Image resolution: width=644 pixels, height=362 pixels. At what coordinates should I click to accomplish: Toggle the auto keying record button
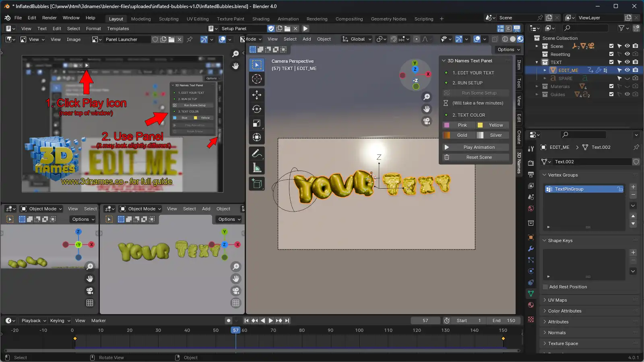(229, 321)
